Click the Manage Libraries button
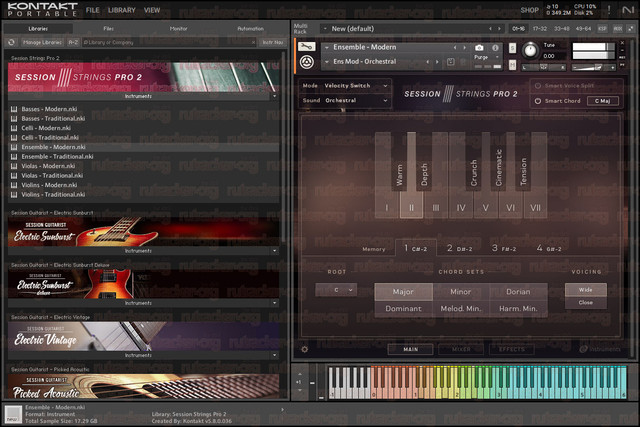The height and width of the screenshot is (427, 640). click(42, 42)
